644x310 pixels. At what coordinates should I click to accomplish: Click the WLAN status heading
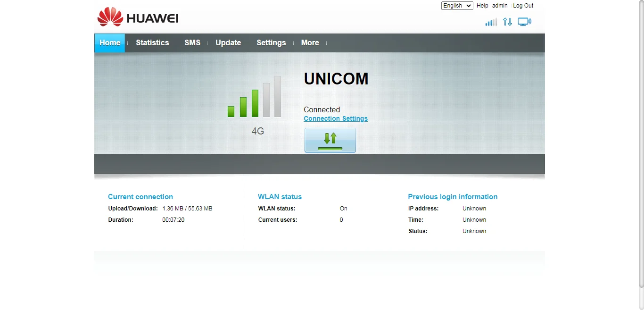[280, 197]
